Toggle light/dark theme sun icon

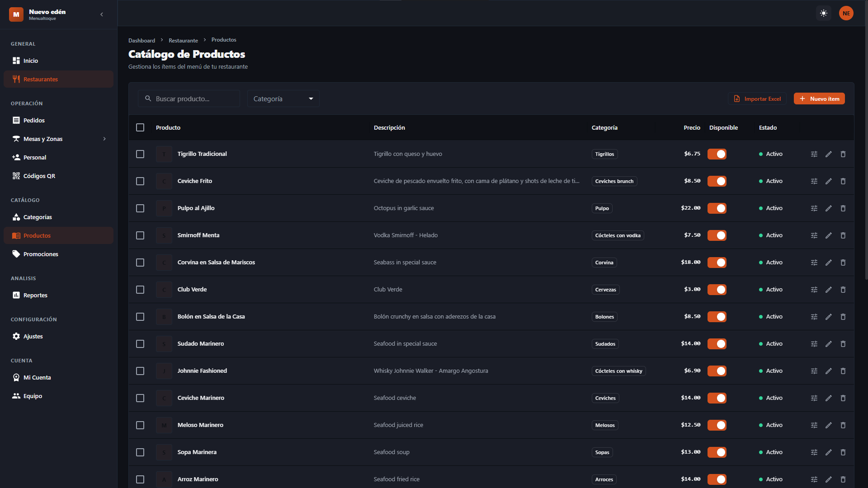(x=824, y=13)
